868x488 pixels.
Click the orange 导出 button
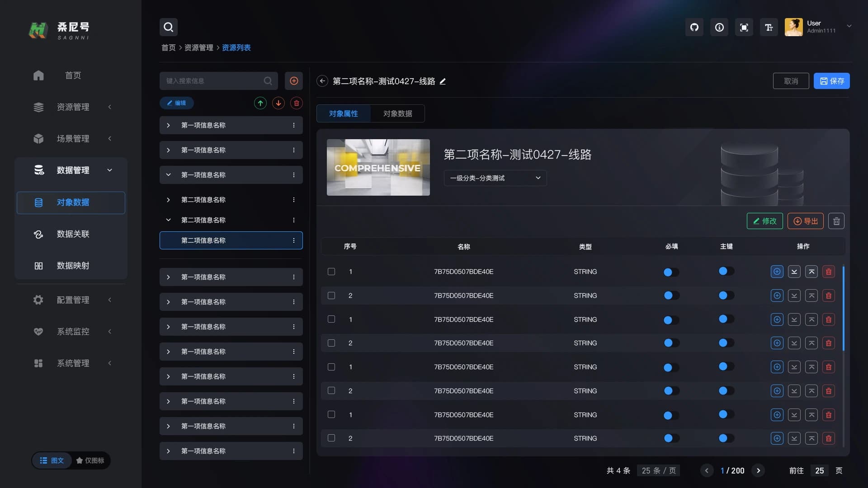click(x=806, y=221)
